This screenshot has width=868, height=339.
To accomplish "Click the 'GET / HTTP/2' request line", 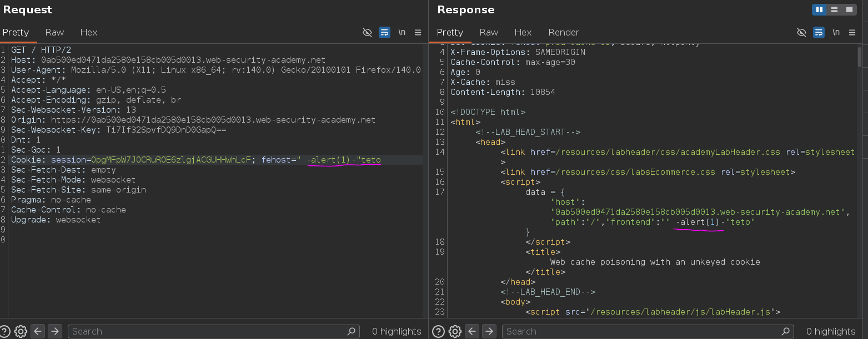I will 41,50.
